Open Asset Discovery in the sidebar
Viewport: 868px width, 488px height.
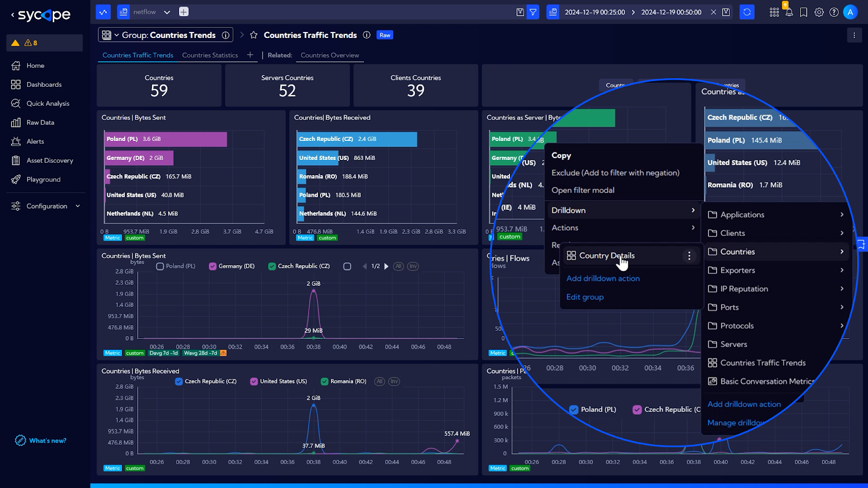coord(49,160)
